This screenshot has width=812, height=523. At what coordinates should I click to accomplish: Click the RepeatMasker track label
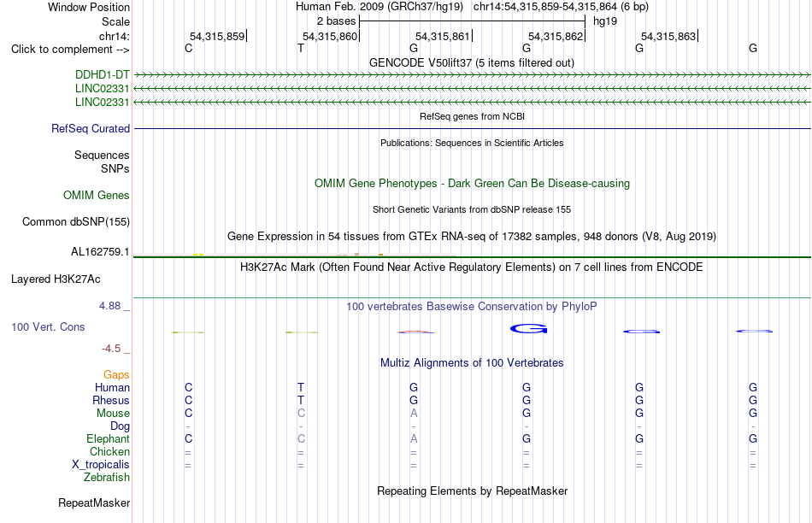coord(94,502)
